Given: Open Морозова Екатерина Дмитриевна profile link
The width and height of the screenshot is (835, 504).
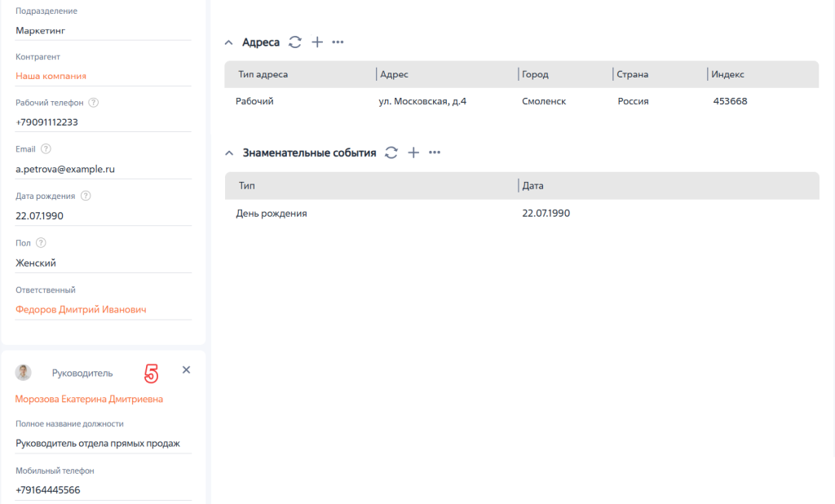Looking at the screenshot, I should 89,399.
